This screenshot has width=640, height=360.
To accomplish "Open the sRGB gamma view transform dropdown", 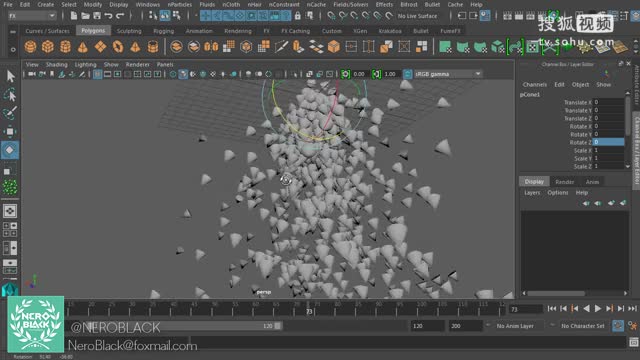I will tap(448, 74).
